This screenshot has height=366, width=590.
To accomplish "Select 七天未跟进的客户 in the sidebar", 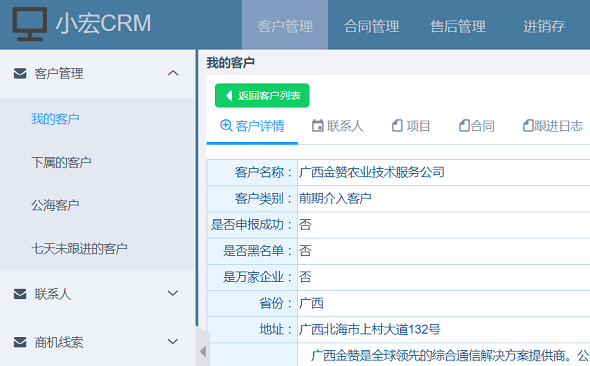I will coord(79,249).
